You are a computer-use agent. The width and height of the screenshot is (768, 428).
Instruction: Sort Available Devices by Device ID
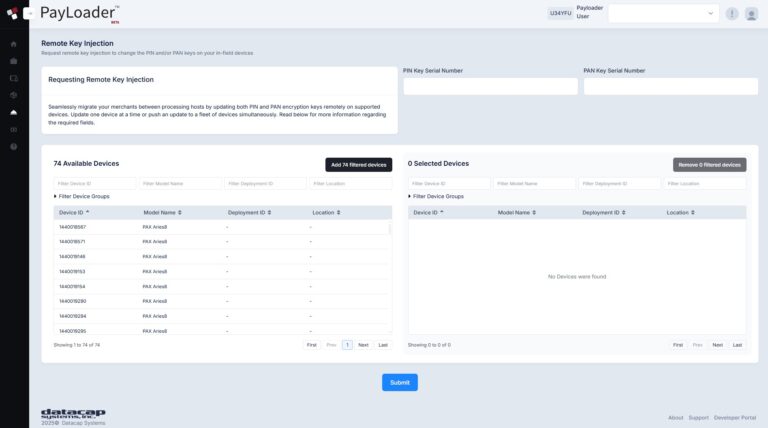point(74,213)
